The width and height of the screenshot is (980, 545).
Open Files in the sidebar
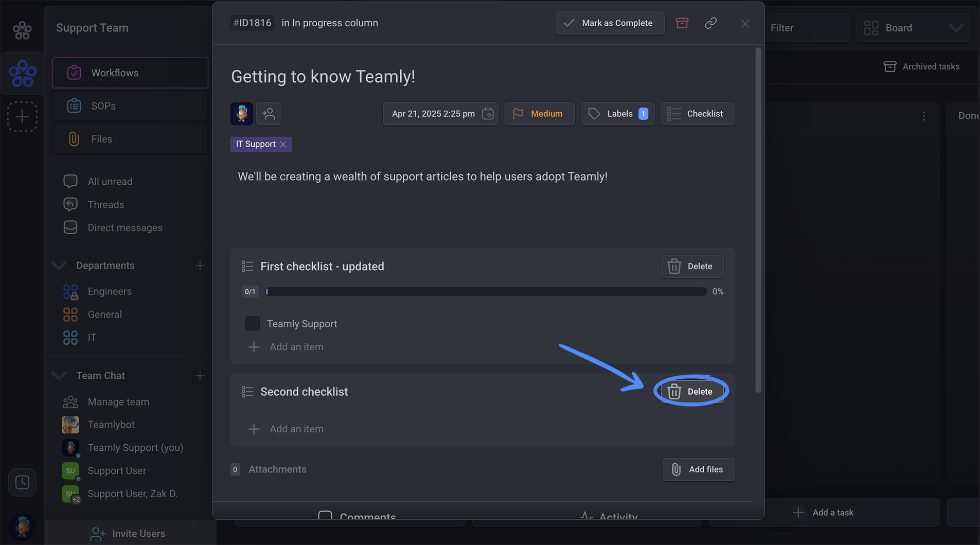click(x=130, y=139)
